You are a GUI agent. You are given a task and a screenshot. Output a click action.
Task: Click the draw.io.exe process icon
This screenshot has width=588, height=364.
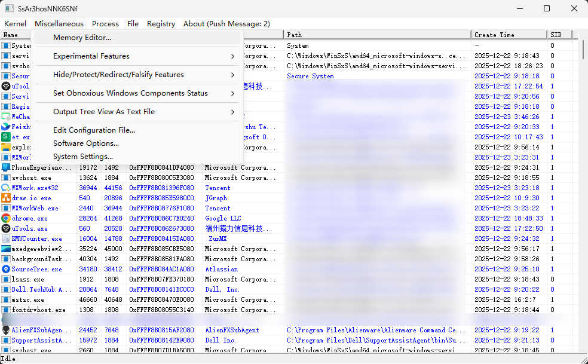6,198
